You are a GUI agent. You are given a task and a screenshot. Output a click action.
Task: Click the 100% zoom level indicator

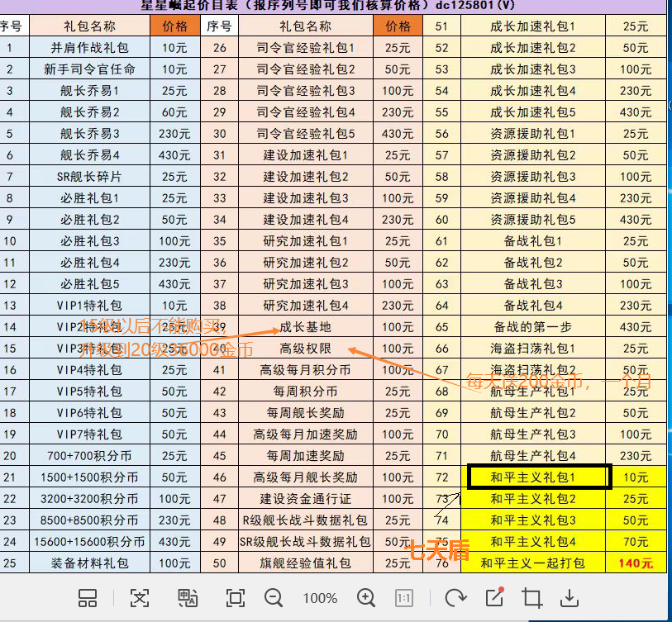tap(320, 598)
